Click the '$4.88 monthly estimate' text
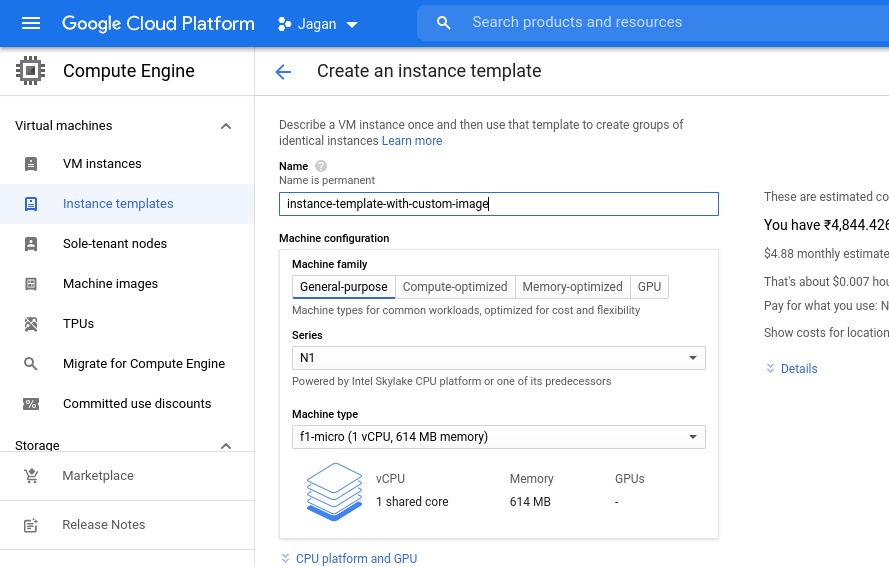The width and height of the screenshot is (889, 567). coord(826,253)
